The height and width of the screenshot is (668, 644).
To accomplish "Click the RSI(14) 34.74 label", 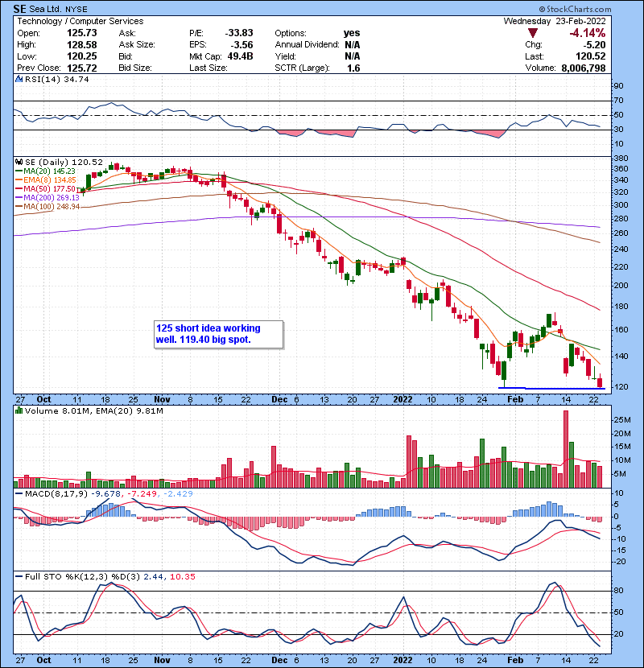I will [x=56, y=79].
